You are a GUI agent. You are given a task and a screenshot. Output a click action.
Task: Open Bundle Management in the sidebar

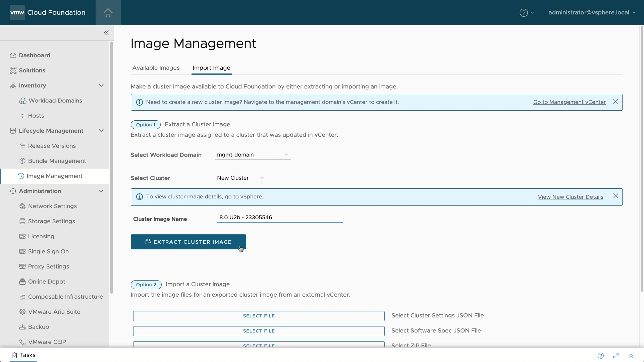pos(57,161)
